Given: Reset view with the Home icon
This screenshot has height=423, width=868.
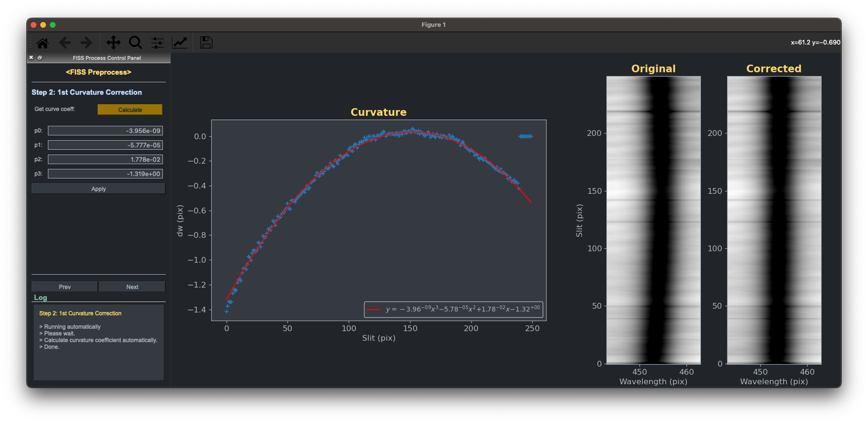Looking at the screenshot, I should (x=43, y=43).
